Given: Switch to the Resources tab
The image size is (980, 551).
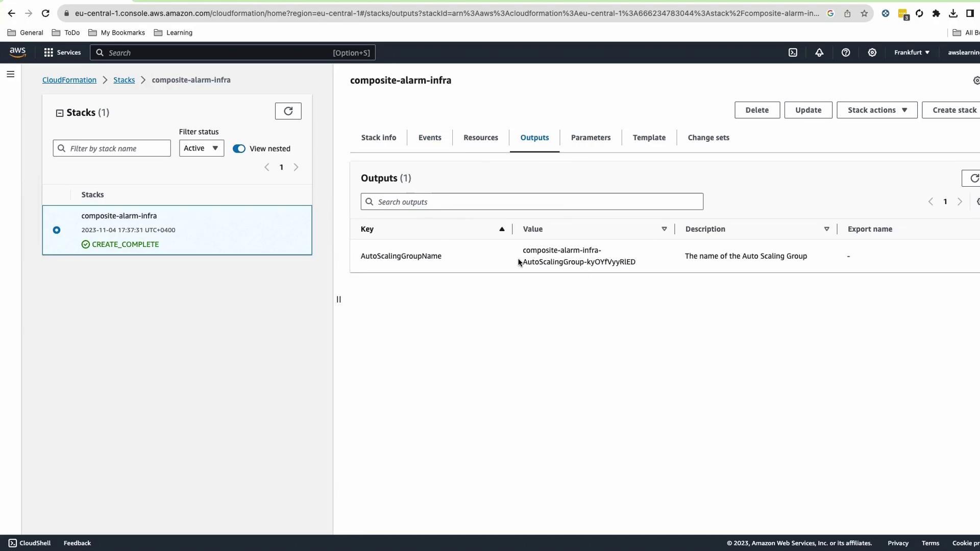Looking at the screenshot, I should pos(480,138).
